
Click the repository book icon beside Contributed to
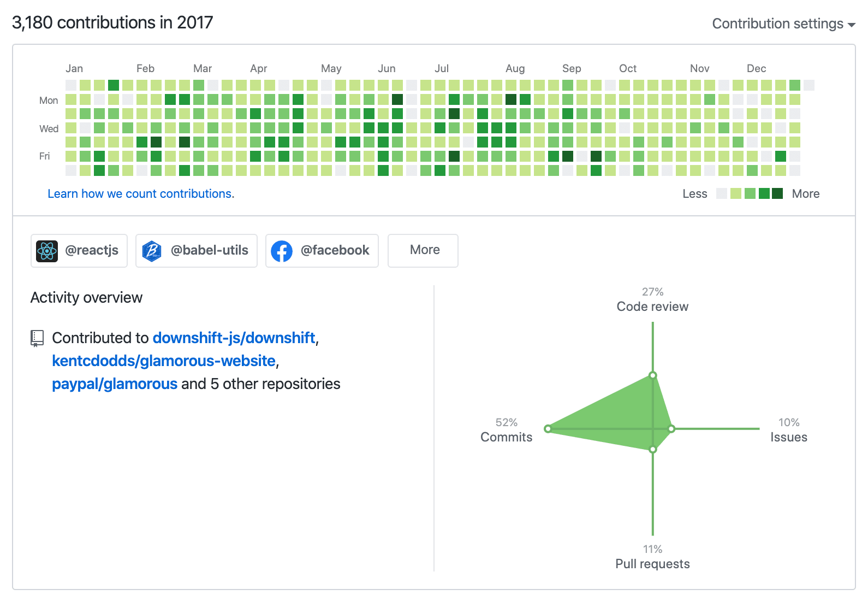(37, 338)
